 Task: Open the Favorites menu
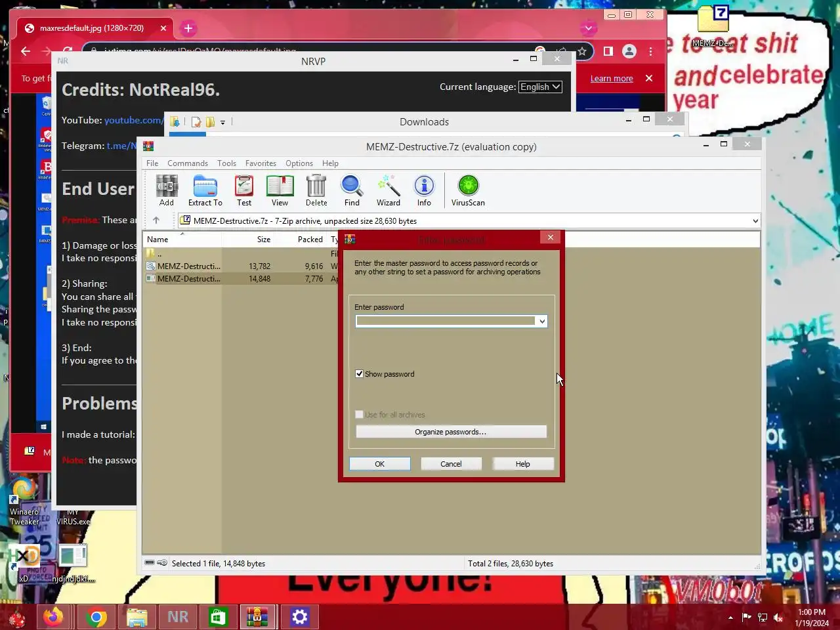261,163
